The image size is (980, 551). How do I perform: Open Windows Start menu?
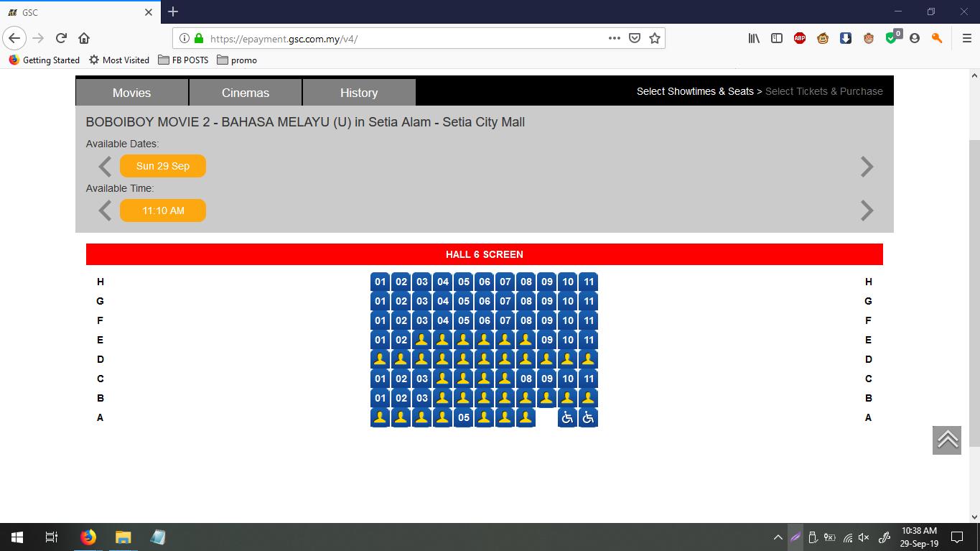(x=17, y=537)
